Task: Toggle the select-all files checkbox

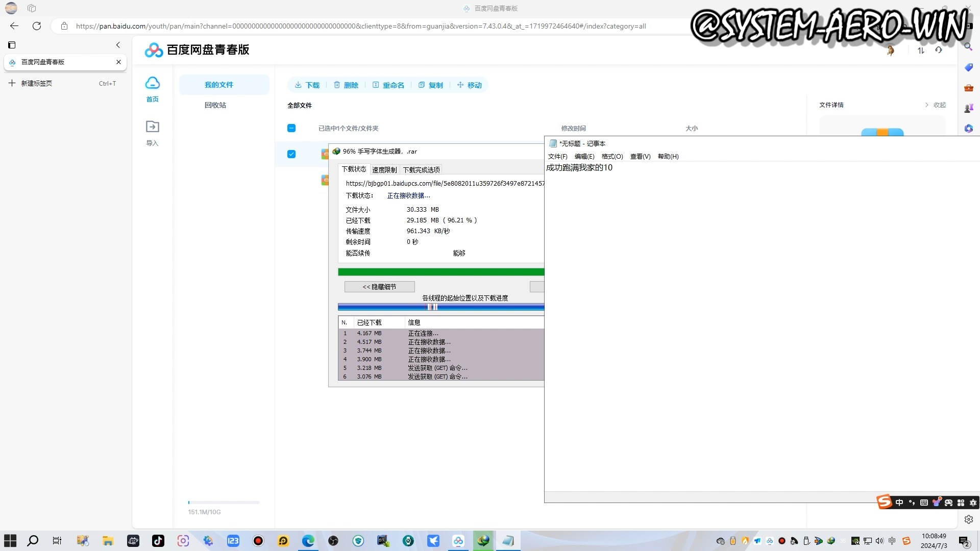Action: [291, 128]
